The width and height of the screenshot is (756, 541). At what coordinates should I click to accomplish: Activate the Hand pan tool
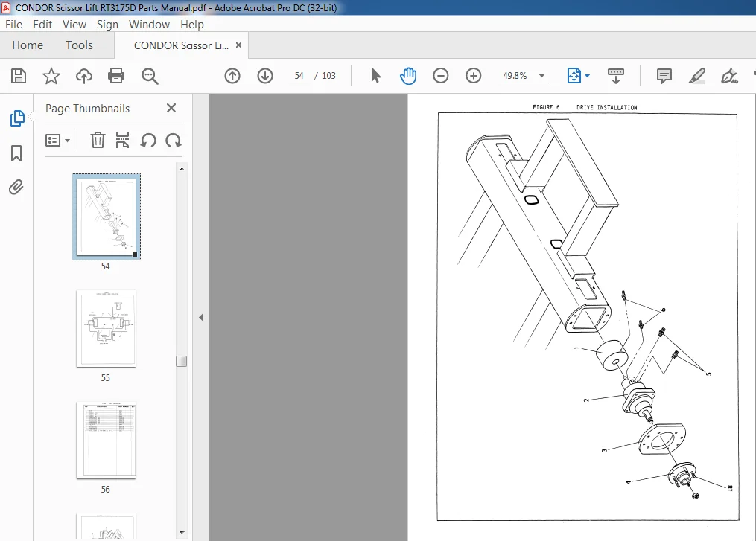pos(408,76)
